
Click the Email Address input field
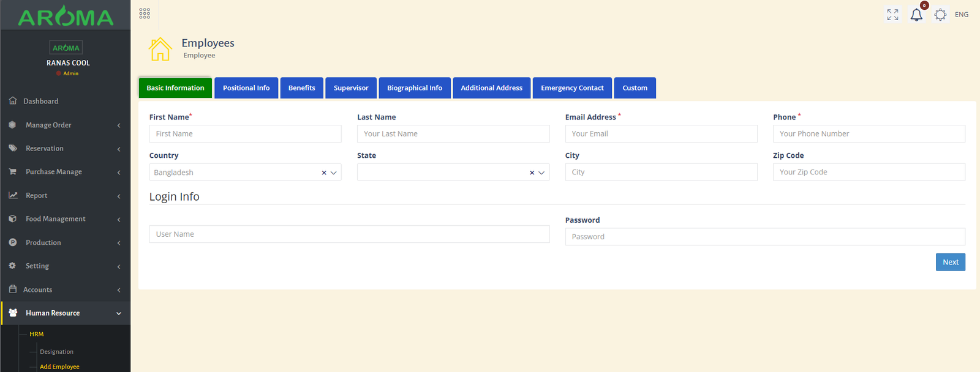[661, 134]
